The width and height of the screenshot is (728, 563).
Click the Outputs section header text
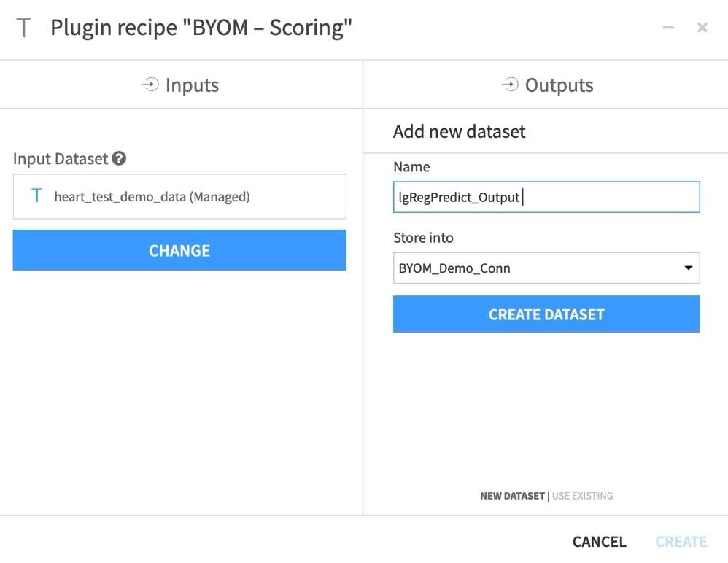[x=559, y=85]
